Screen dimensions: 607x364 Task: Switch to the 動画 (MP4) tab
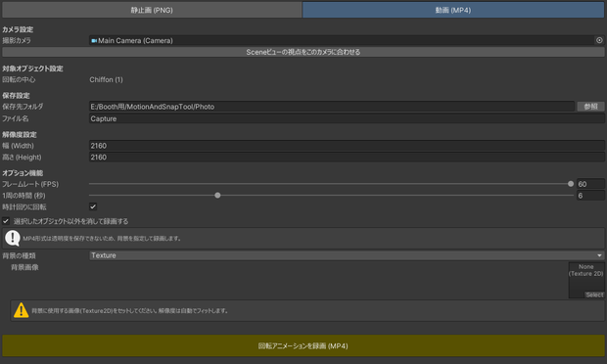(x=453, y=10)
